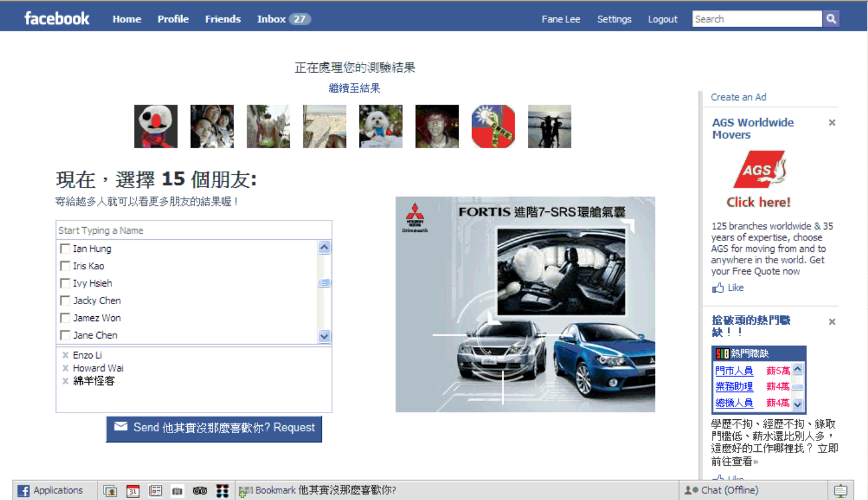Click the group selfie friend thumbnail
Viewport: 868px width, 500px height.
click(x=212, y=127)
